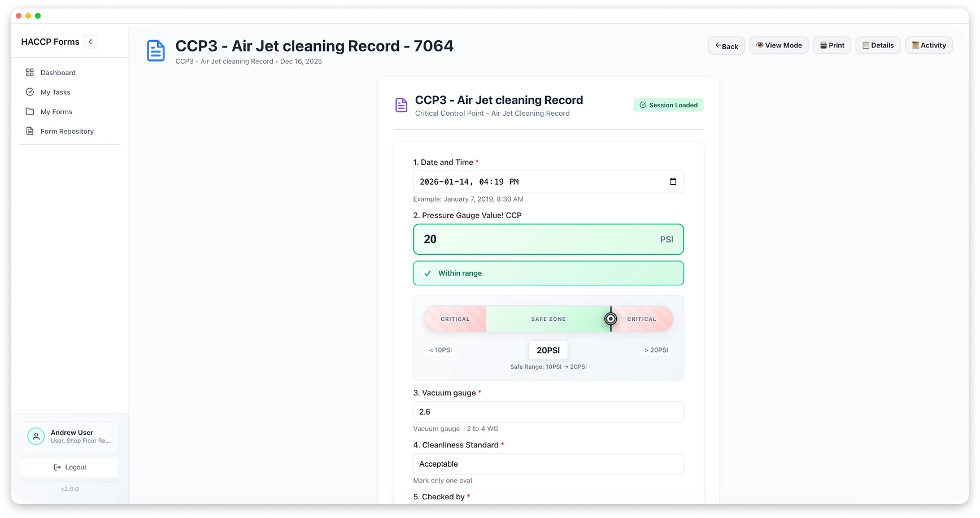The height and width of the screenshot is (518, 980).
Task: Open My Forms section
Action: tap(56, 111)
